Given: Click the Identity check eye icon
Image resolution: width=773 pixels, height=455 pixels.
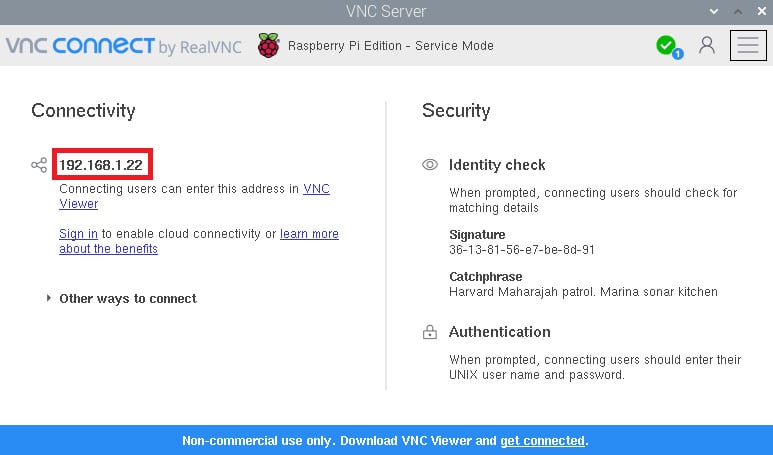Looking at the screenshot, I should 430,165.
